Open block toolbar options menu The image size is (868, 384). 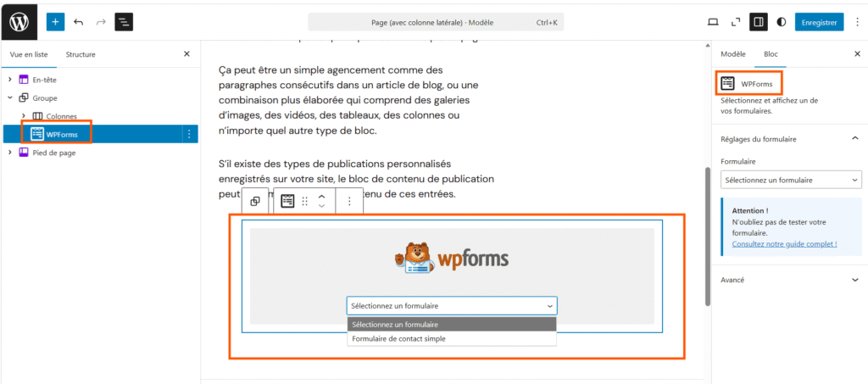(x=349, y=202)
